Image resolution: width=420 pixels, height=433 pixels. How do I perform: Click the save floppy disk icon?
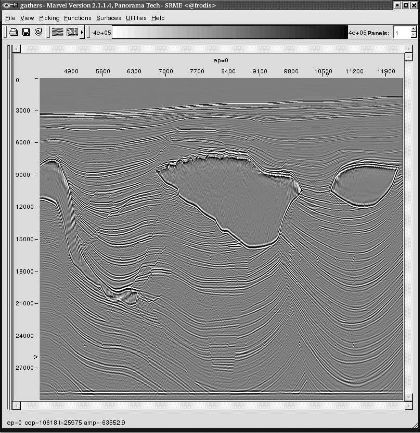coord(26,32)
